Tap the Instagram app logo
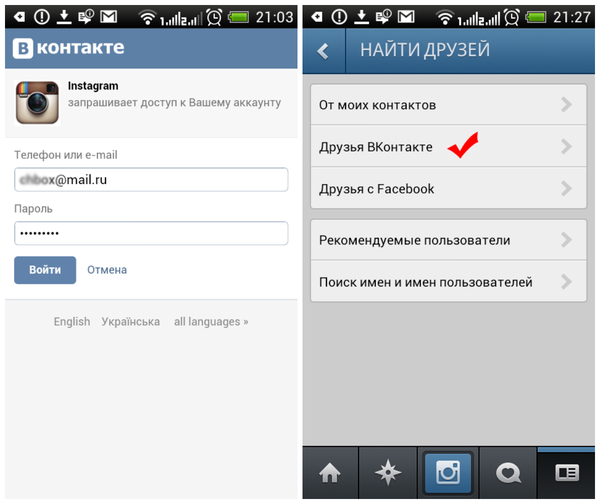600x504 pixels. pos(37,103)
